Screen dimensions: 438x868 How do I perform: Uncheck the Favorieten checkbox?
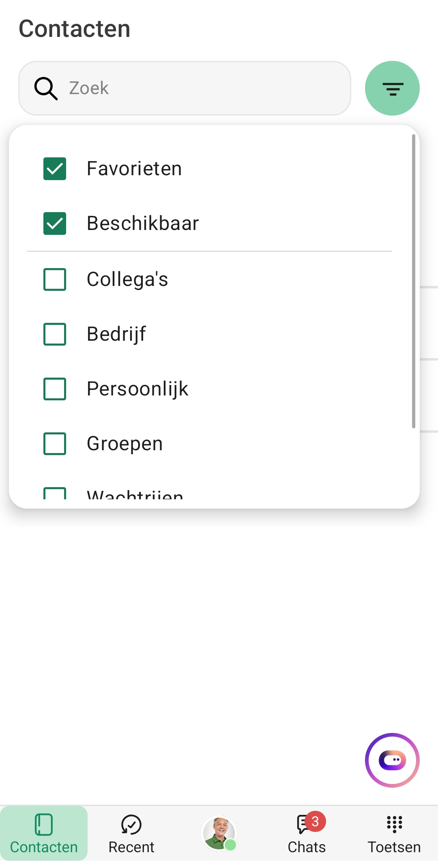click(55, 169)
